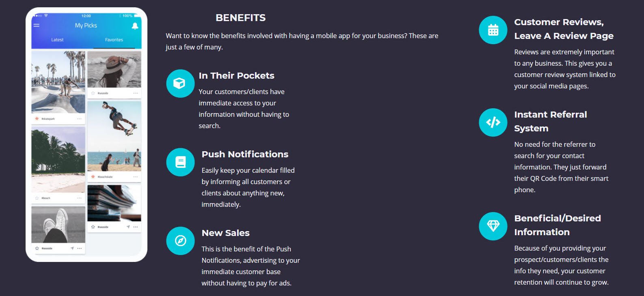Click the Instant Referral code brackets icon
This screenshot has height=296, width=644.
493,122
